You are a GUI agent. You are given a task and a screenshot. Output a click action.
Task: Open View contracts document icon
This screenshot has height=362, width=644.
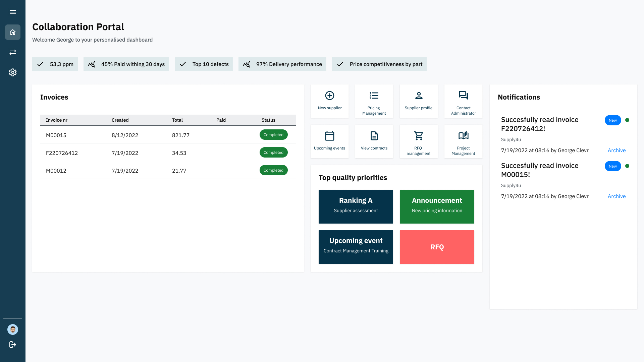click(x=374, y=136)
